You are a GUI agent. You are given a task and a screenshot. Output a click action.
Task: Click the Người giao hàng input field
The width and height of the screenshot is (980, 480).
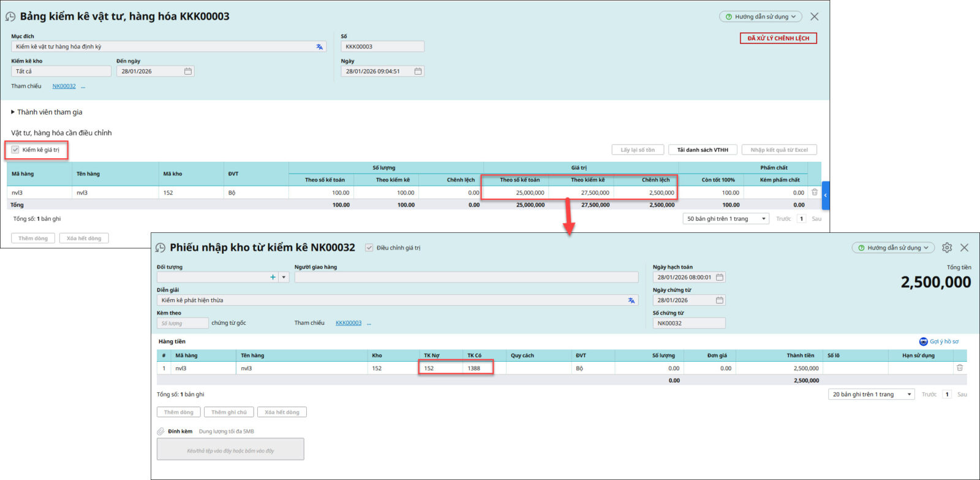point(466,277)
